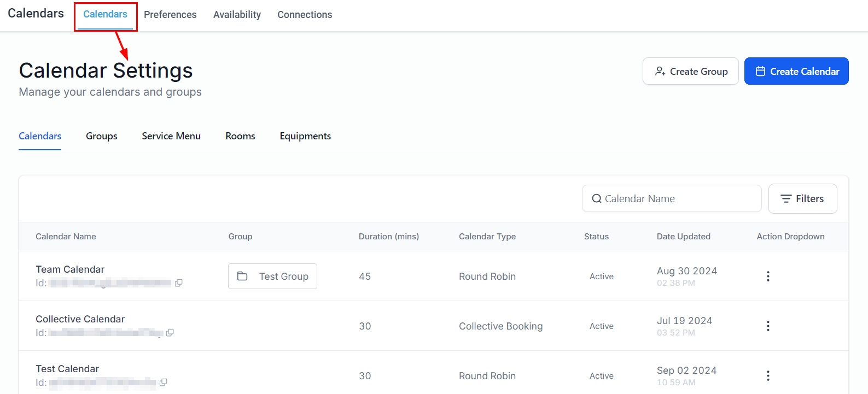Open Collective Calendar three-dot action menu
Viewport: 868px width, 394px height.
pyautogui.click(x=768, y=326)
